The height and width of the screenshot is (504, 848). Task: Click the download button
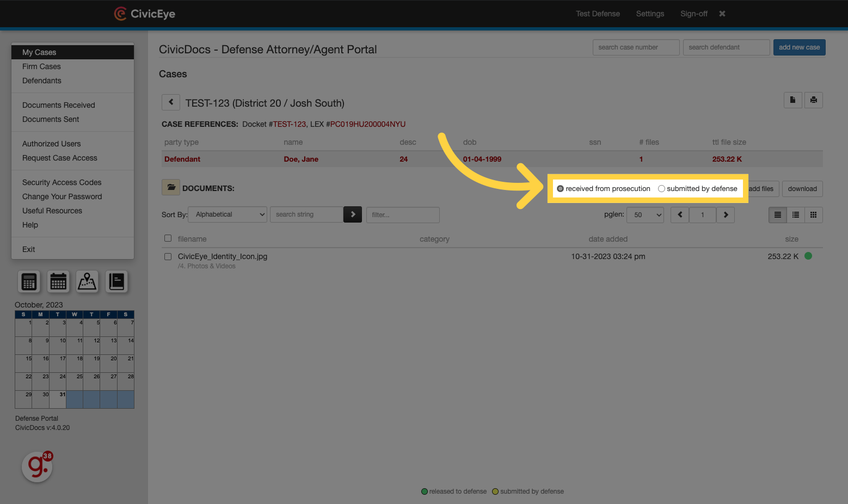(802, 189)
